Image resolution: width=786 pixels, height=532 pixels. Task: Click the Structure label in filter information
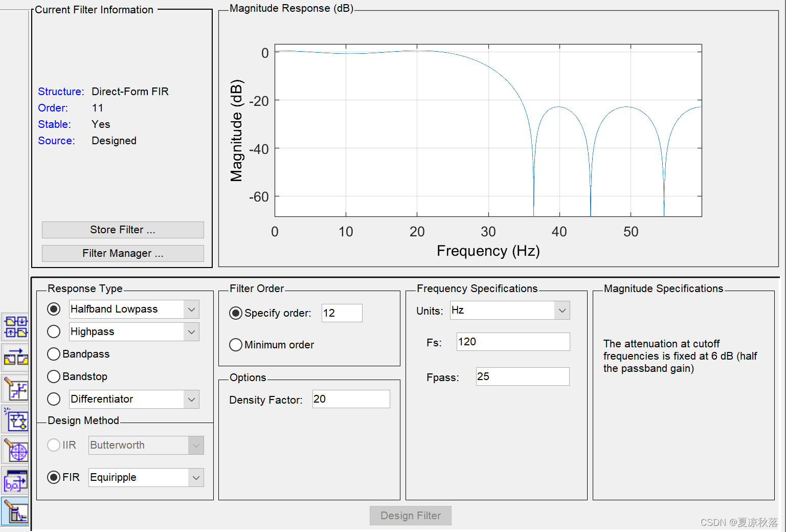[61, 92]
